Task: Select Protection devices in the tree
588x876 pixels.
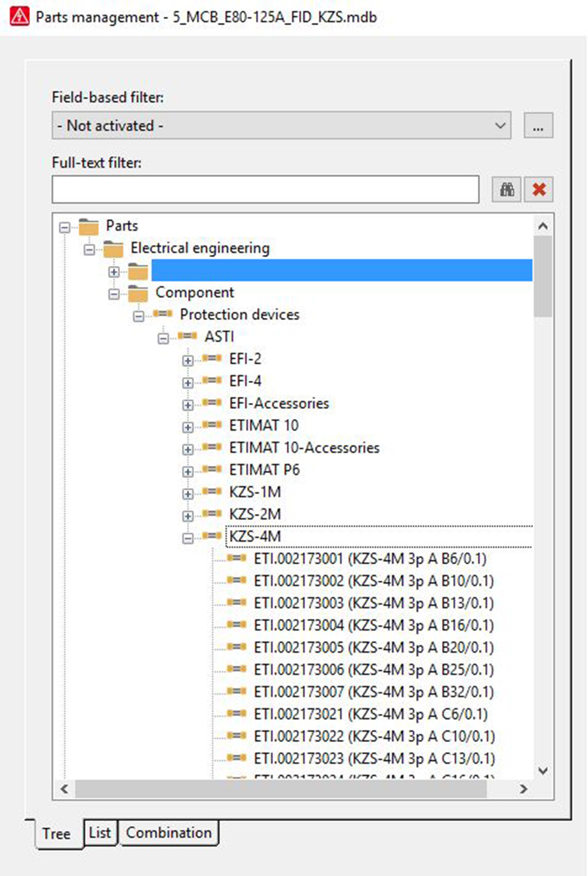Action: [240, 314]
